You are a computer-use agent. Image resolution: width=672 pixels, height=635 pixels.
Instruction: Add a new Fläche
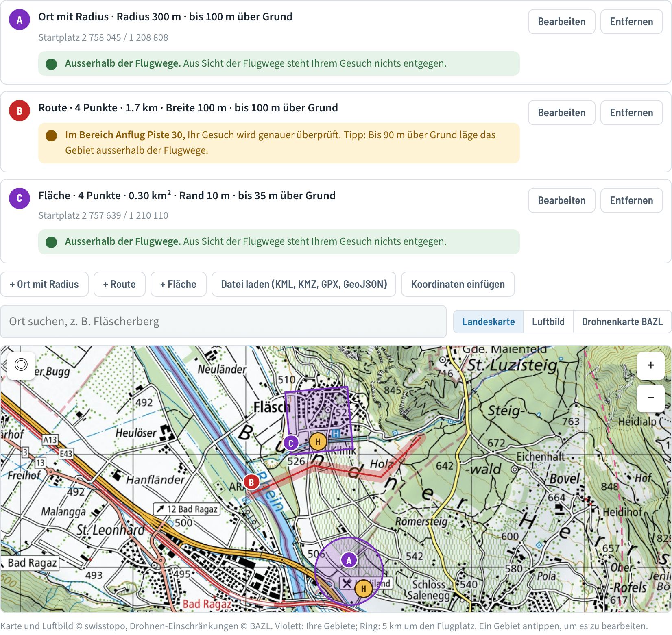coord(179,284)
